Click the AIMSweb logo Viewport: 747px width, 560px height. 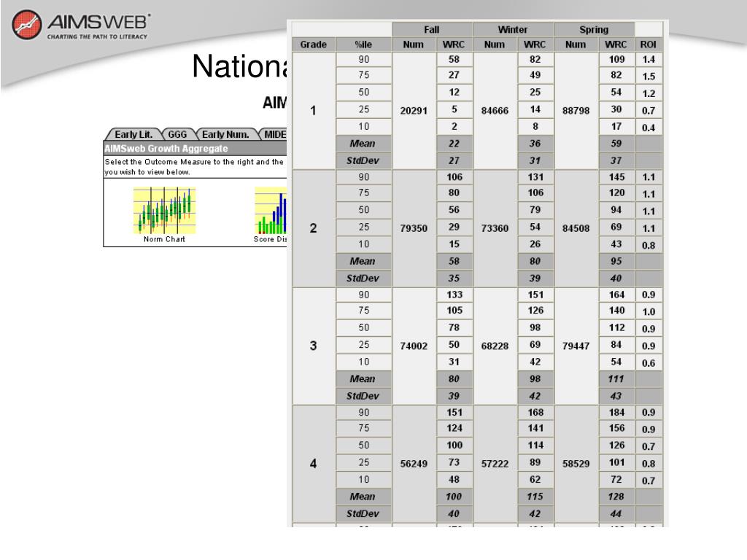click(81, 25)
